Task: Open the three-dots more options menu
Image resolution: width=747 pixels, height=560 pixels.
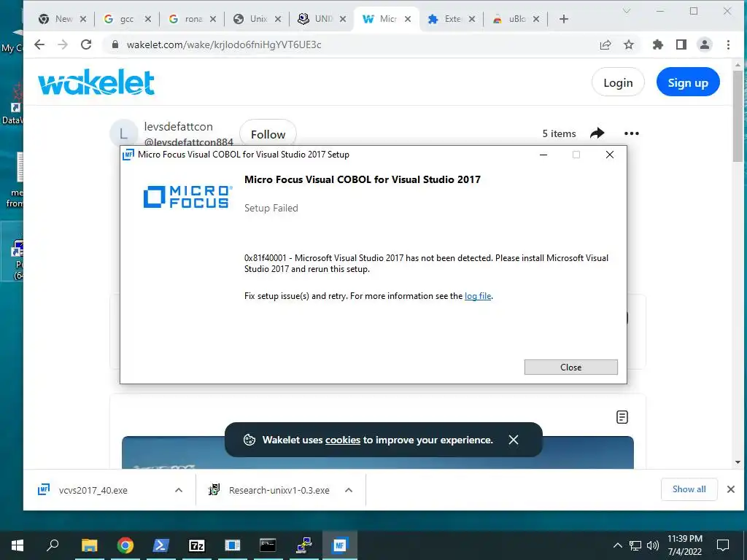Action: coord(631,133)
